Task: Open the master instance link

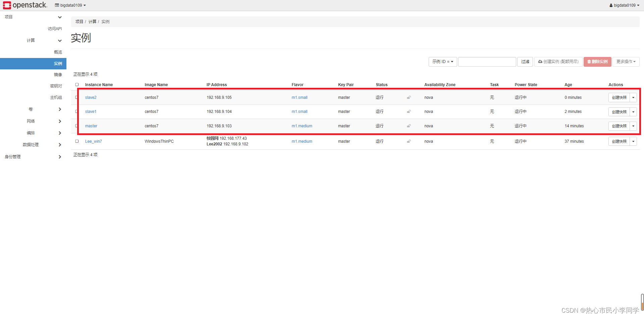Action: pyautogui.click(x=91, y=126)
